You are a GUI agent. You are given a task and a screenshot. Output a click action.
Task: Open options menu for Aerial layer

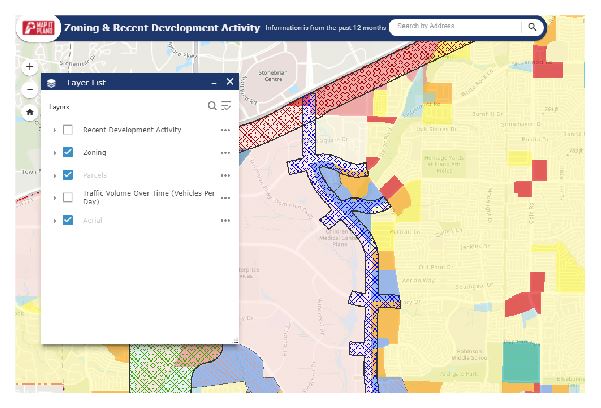point(225,220)
